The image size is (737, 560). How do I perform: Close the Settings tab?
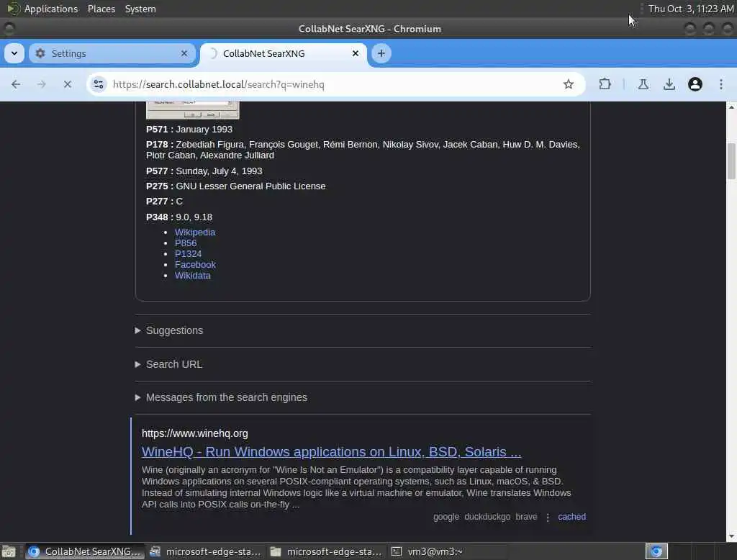click(184, 53)
